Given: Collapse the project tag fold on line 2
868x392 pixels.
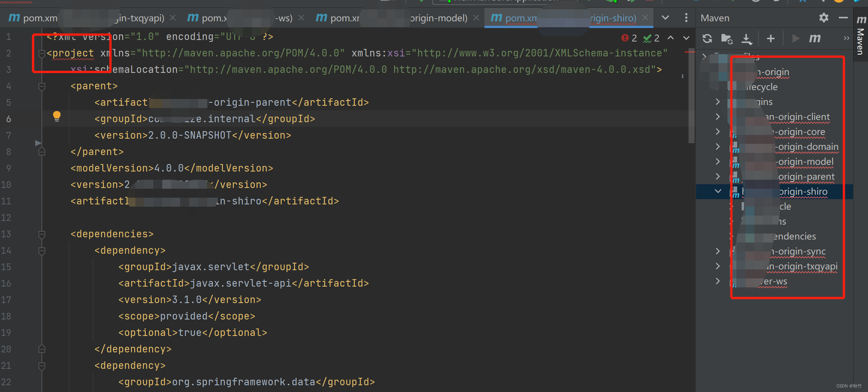Looking at the screenshot, I should click(42, 53).
